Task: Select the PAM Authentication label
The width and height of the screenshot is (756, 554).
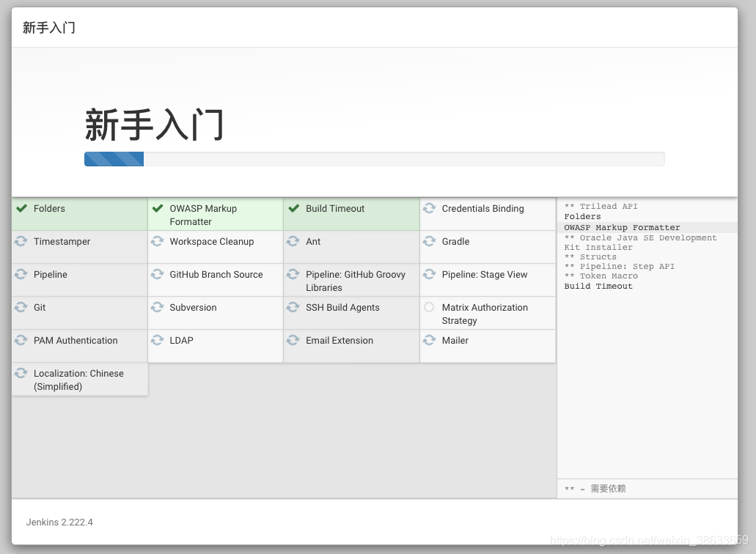Action: click(76, 341)
